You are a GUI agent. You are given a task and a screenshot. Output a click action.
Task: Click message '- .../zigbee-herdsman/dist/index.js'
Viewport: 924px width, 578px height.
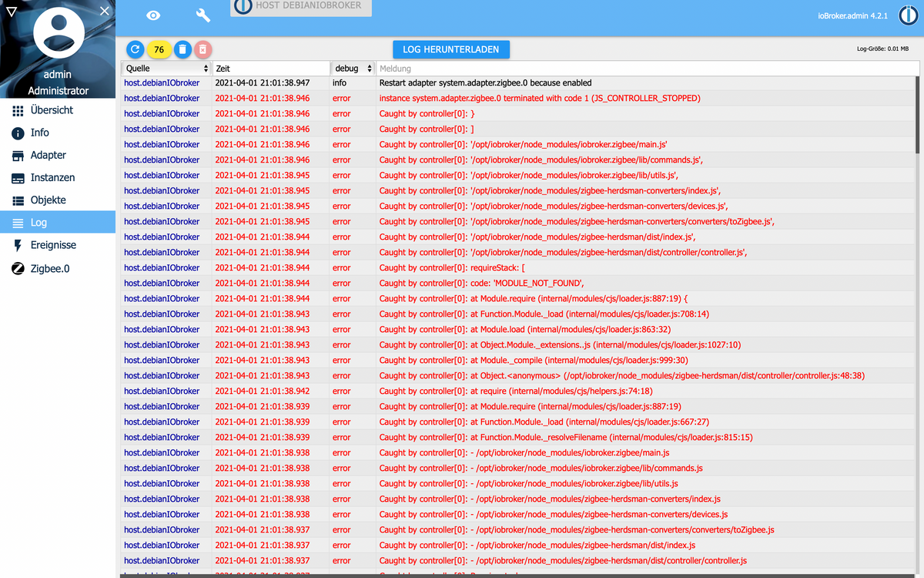pyautogui.click(x=537, y=545)
